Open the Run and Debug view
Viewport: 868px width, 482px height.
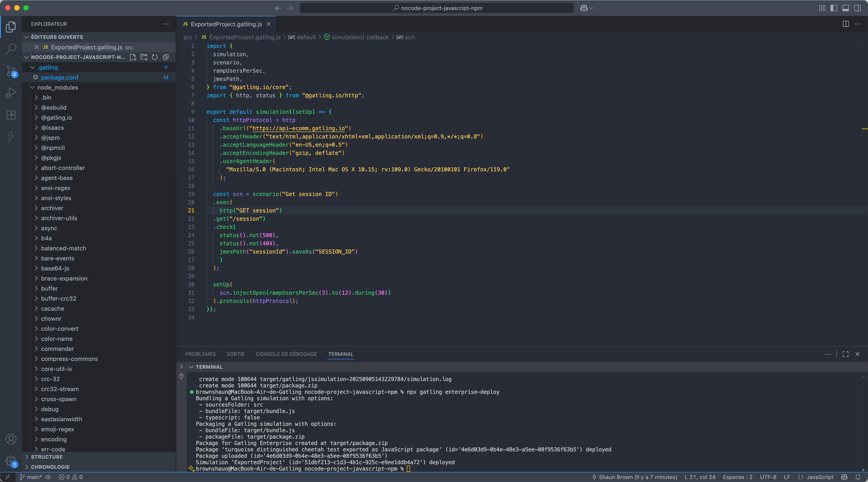(x=11, y=93)
